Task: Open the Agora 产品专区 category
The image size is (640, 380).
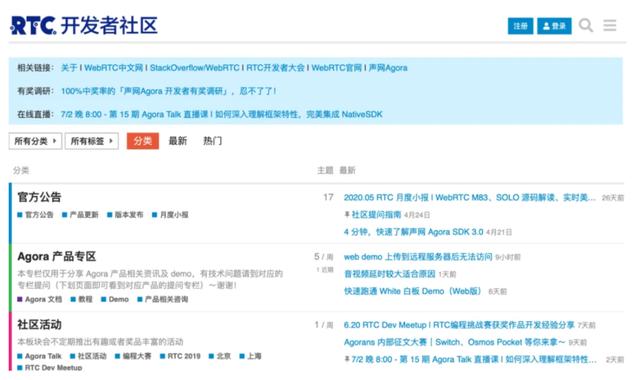Action: tap(56, 257)
